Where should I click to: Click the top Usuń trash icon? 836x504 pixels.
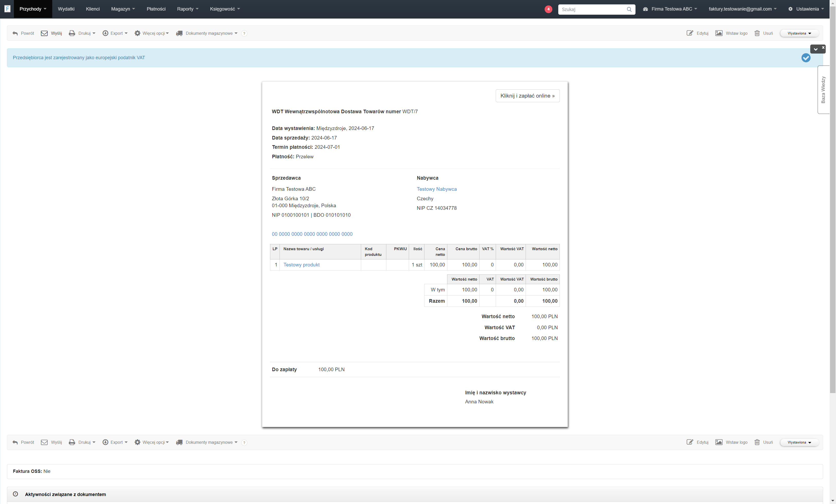(757, 33)
